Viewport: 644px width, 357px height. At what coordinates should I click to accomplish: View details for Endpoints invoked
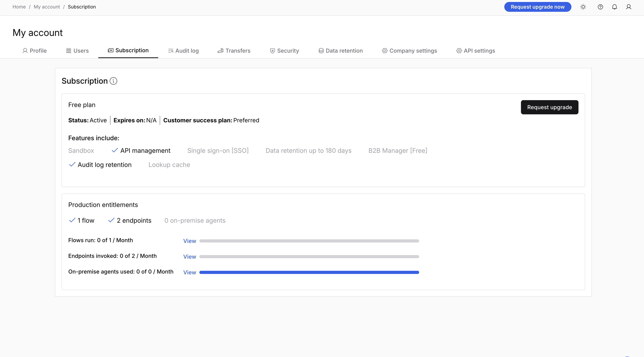point(190,257)
